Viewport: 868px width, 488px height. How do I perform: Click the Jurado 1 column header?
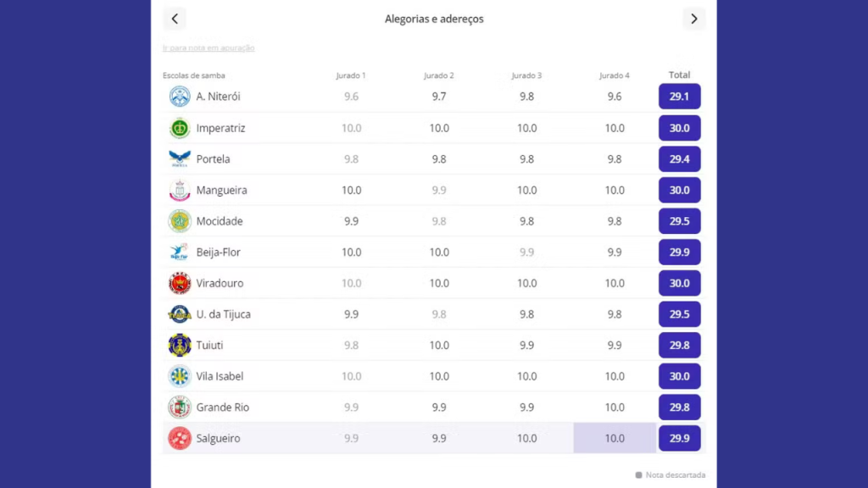351,75
